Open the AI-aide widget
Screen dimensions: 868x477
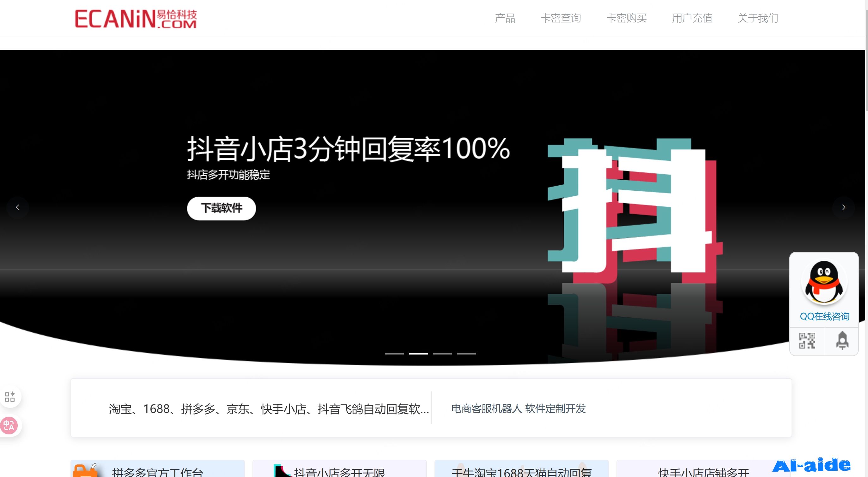pos(811,465)
